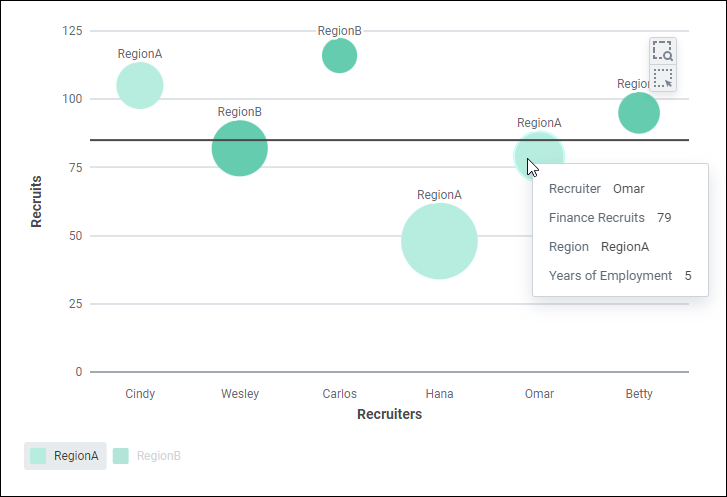Click the 25 y-axis tick label
The width and height of the screenshot is (727, 497).
[x=76, y=304]
